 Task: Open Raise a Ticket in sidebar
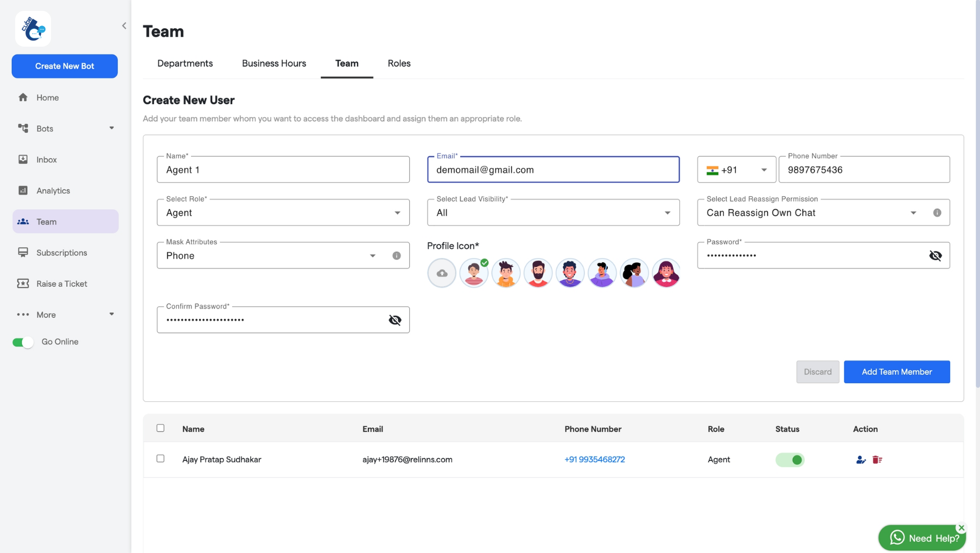coord(65,284)
